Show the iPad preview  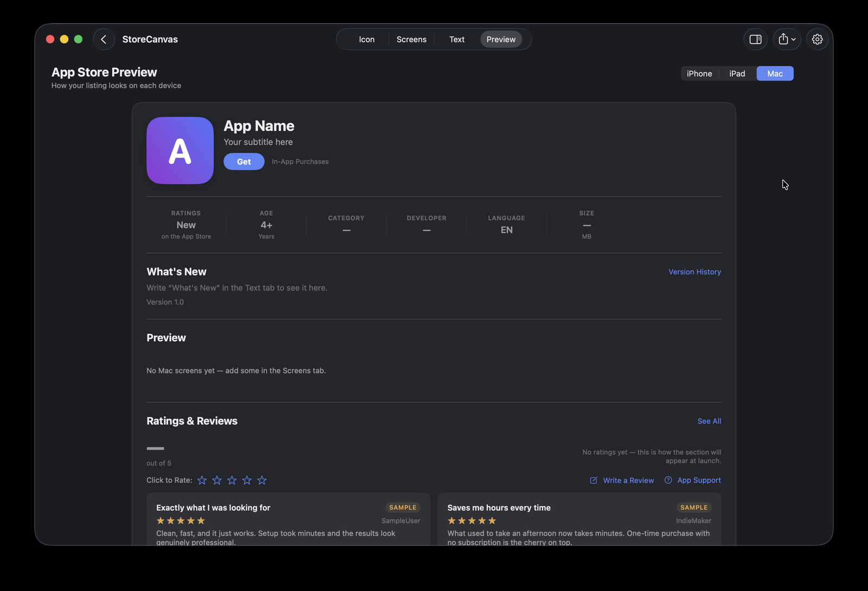point(737,73)
